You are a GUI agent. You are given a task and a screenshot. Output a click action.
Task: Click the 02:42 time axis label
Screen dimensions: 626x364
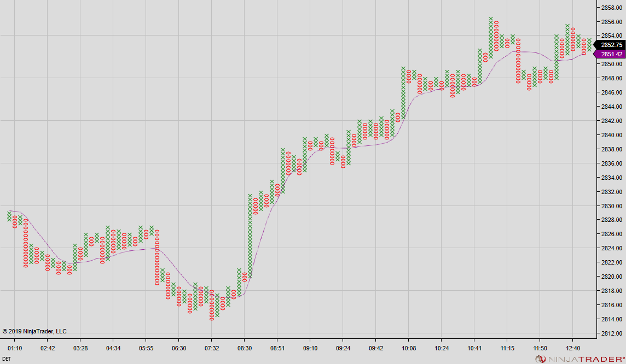(48, 349)
